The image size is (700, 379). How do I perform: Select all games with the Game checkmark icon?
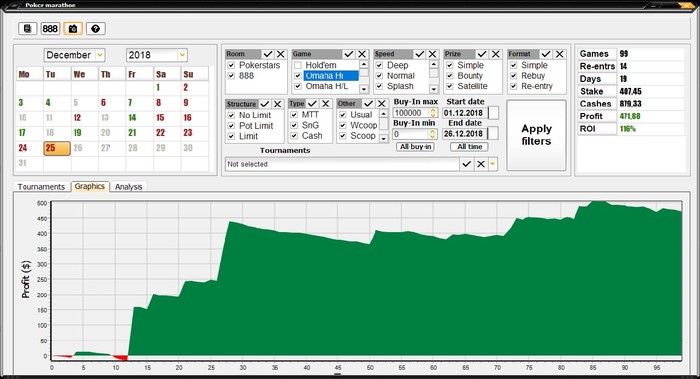click(x=349, y=54)
